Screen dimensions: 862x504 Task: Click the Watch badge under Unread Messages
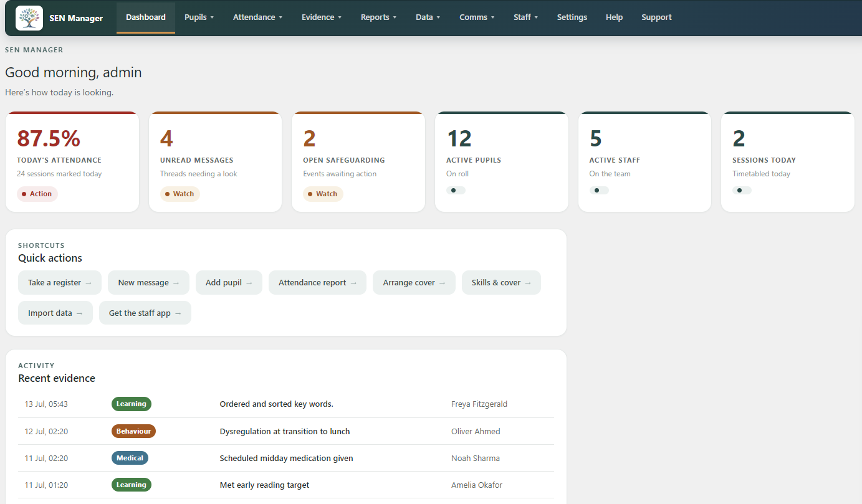[x=180, y=194]
